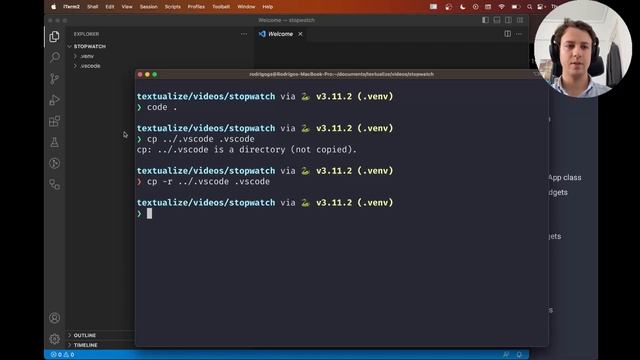This screenshot has height=360, width=640.
Task: Open the iTerm2 application menu
Action: coord(71,7)
